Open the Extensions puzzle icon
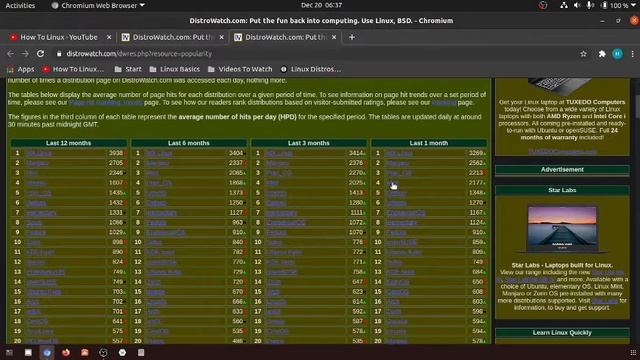Screen dimensions: 640x360 (x=602, y=54)
